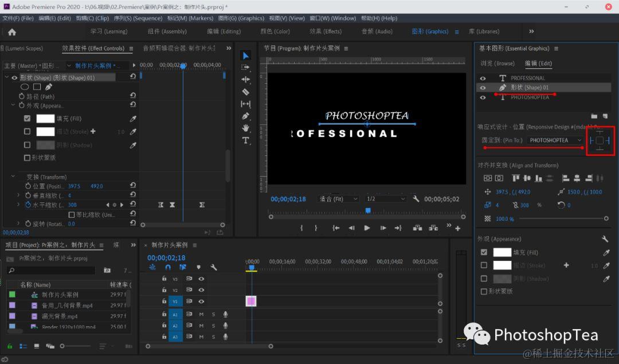619x364 pixels.
Task: Reset Position parameter in Effect Controls
Action: (133, 185)
